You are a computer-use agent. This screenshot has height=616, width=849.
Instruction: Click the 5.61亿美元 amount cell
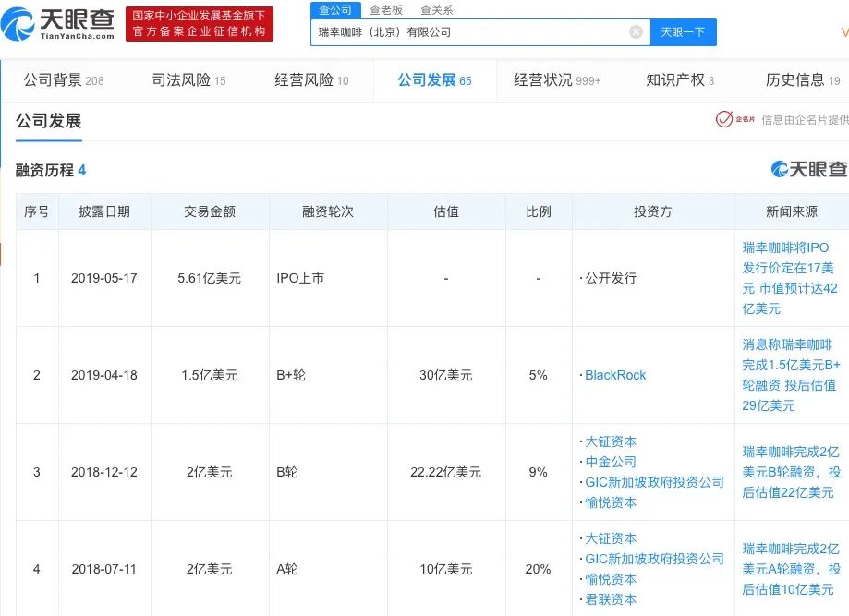click(209, 278)
